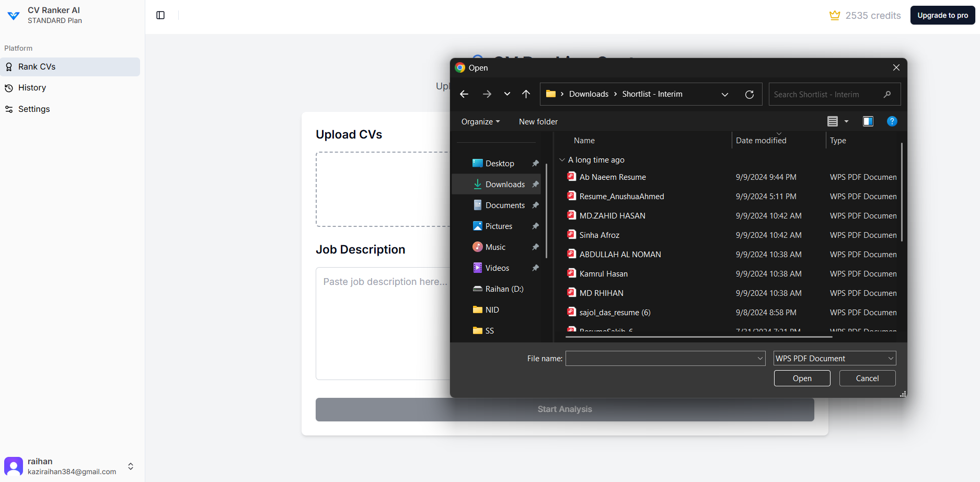Click the Up one level arrow icon

click(526, 94)
